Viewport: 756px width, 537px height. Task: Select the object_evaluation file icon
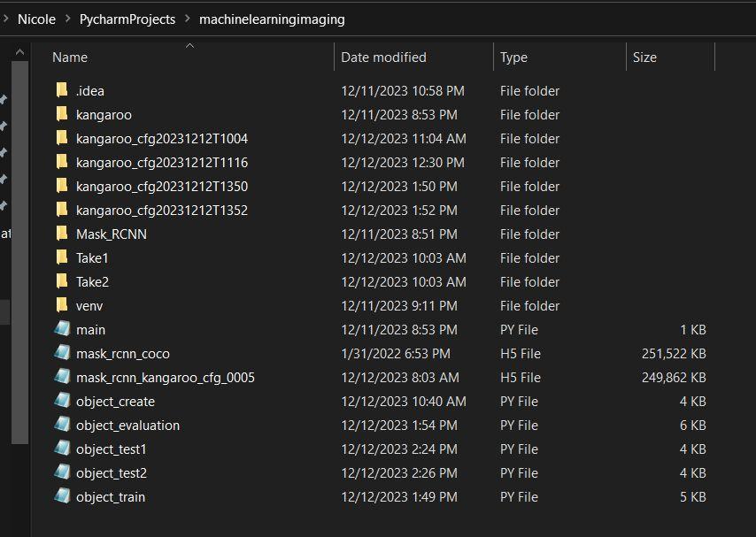(62, 425)
